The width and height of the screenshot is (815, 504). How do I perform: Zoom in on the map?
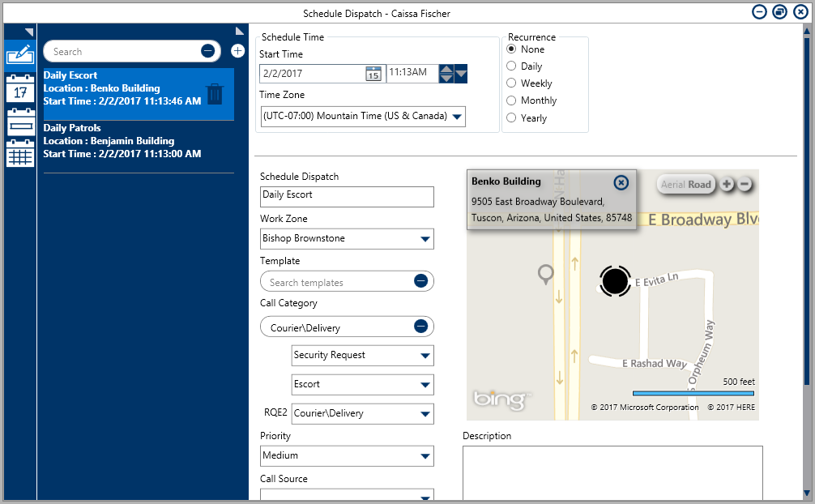[x=727, y=184]
